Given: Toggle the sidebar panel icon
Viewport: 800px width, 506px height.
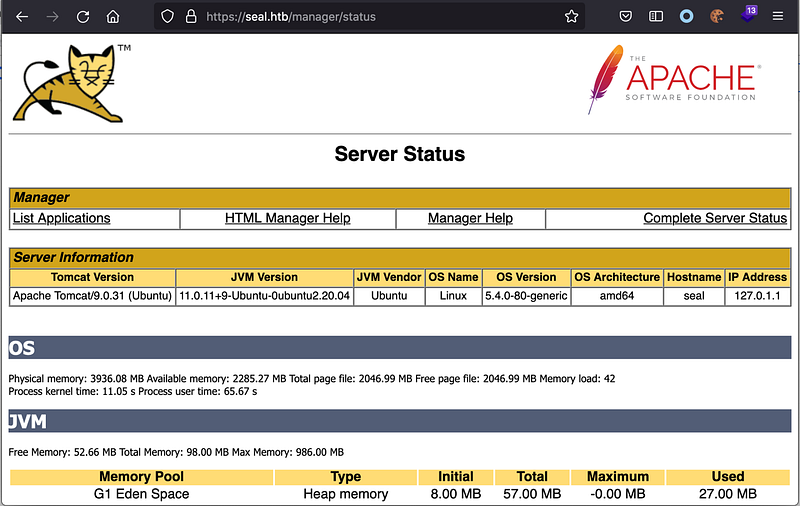Looking at the screenshot, I should (656, 17).
